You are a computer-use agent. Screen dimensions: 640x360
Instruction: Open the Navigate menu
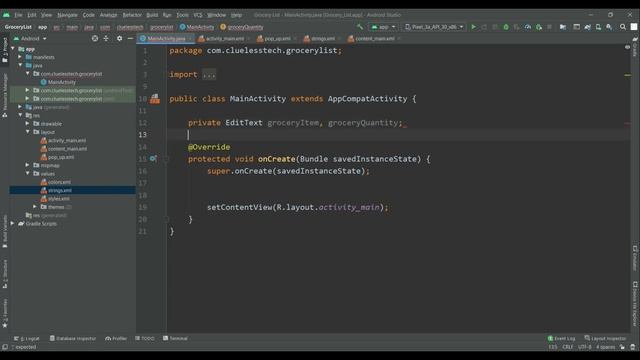click(x=67, y=15)
